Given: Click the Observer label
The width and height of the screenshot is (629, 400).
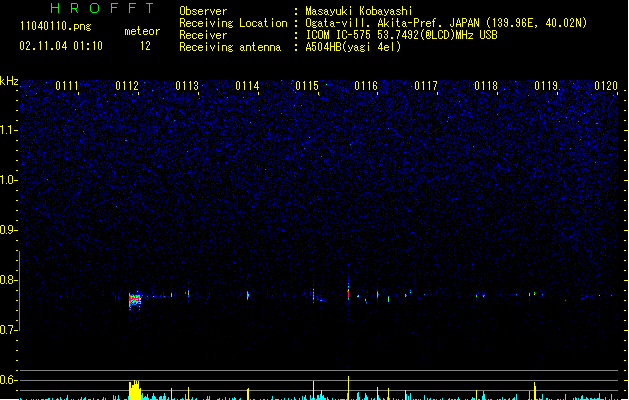Looking at the screenshot, I should point(203,11).
